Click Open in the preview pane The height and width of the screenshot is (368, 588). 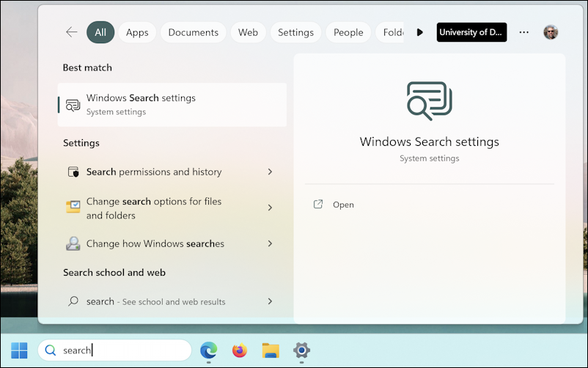tap(342, 205)
